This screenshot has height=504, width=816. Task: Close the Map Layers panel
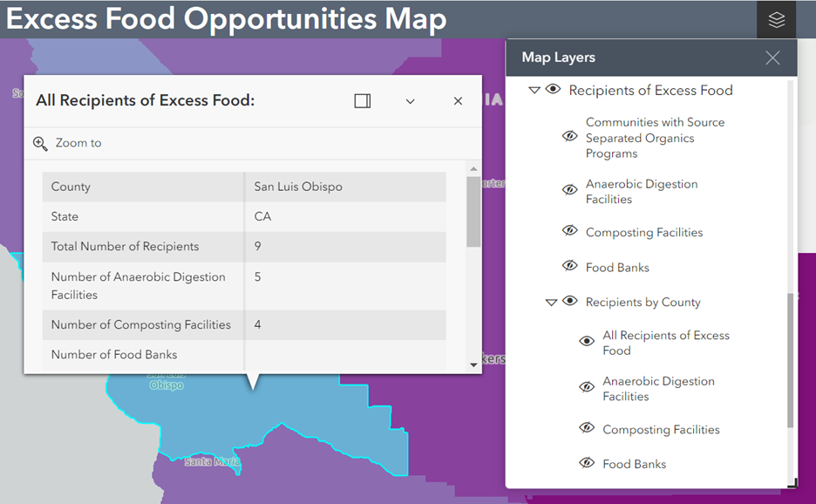(x=772, y=58)
